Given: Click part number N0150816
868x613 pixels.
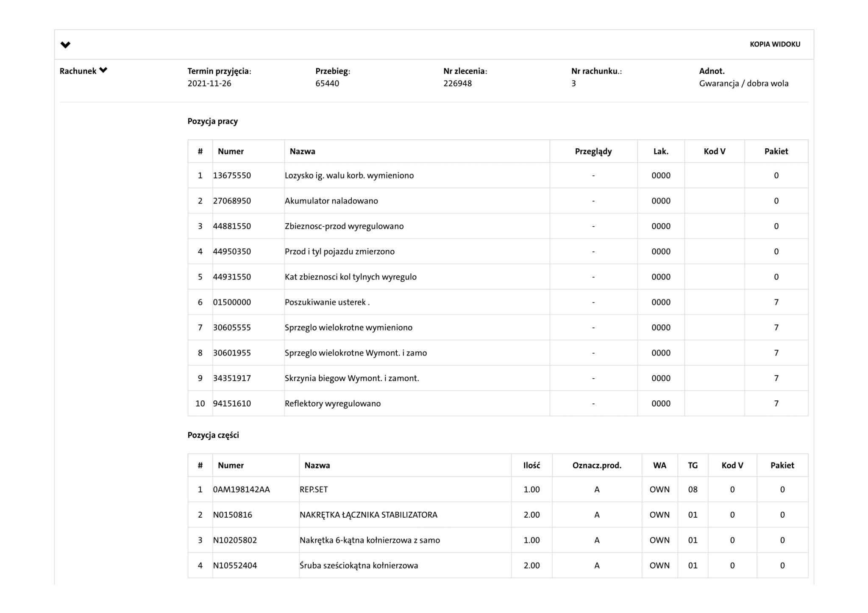Looking at the screenshot, I should click(232, 515).
